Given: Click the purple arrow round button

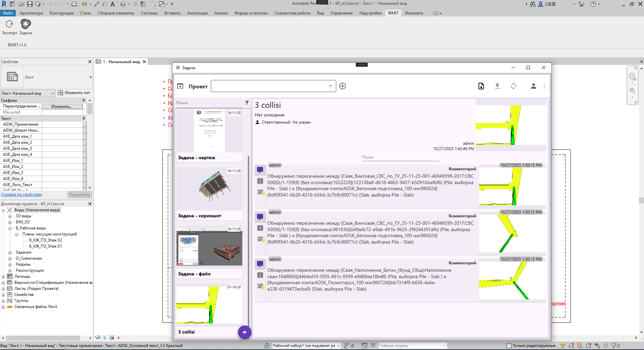Looking at the screenshot, I should coord(244,332).
